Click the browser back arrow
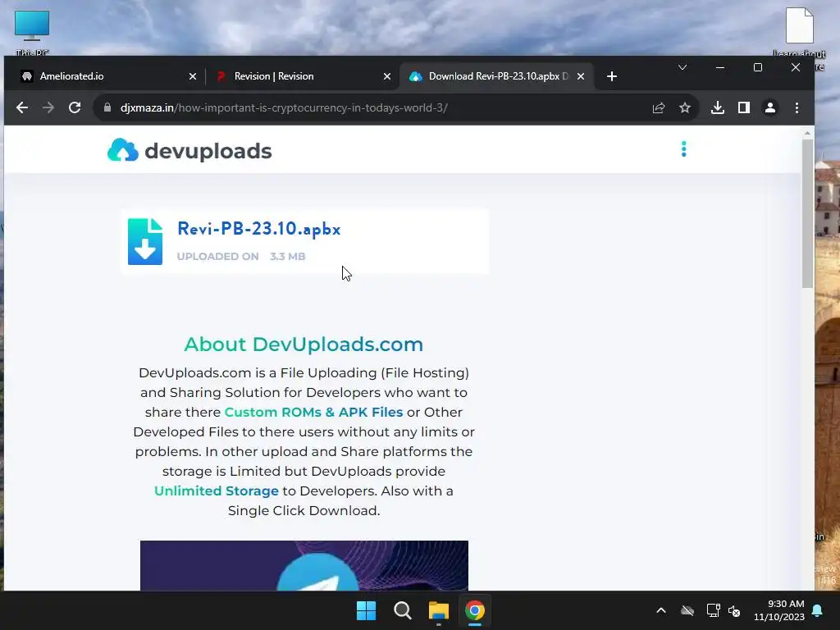The height and width of the screenshot is (630, 840). tap(22, 107)
